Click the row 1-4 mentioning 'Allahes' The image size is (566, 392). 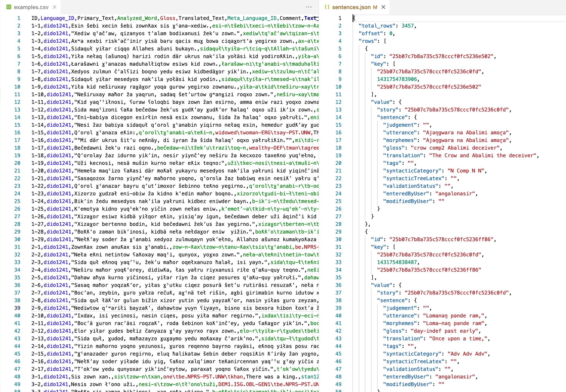coord(175,49)
